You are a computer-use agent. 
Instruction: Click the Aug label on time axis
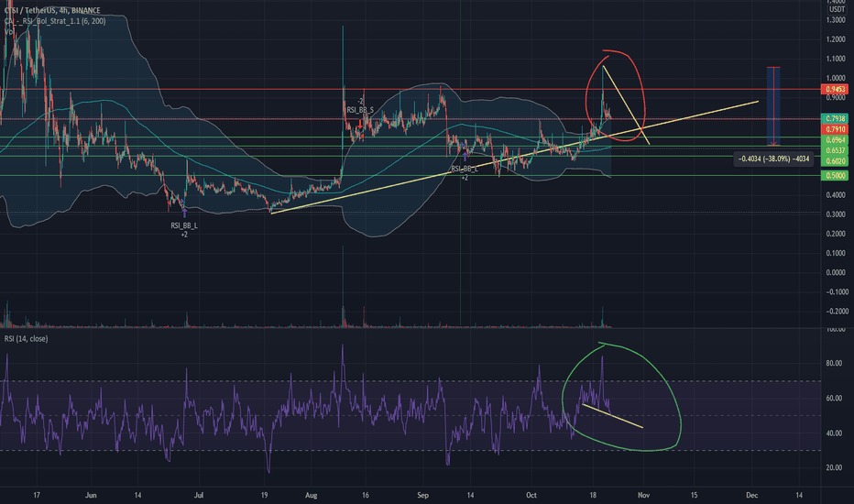(311, 495)
